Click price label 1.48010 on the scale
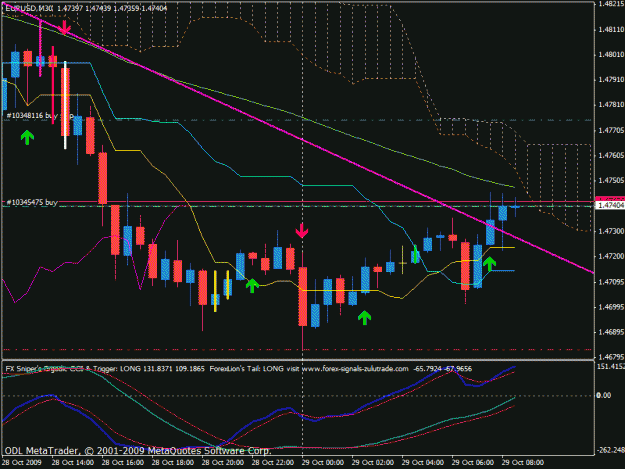 coord(611,55)
